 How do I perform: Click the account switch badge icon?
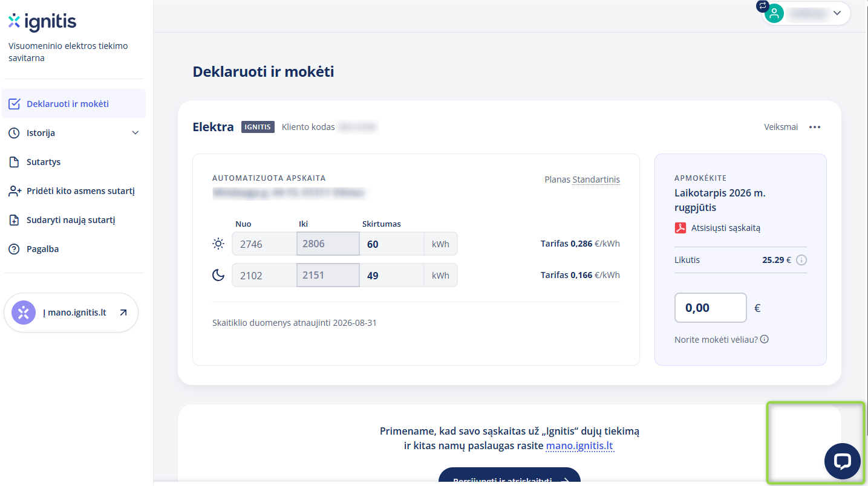[762, 6]
